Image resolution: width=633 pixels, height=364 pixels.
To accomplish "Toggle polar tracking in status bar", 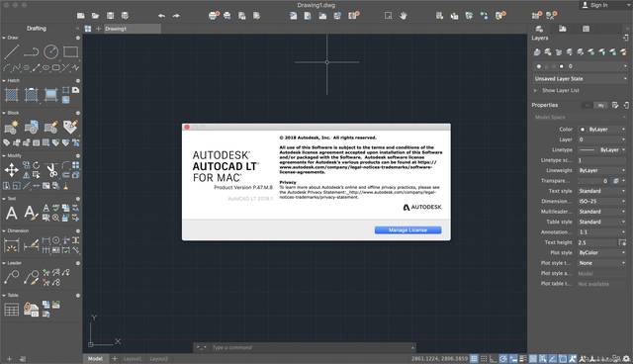I will click(x=503, y=358).
